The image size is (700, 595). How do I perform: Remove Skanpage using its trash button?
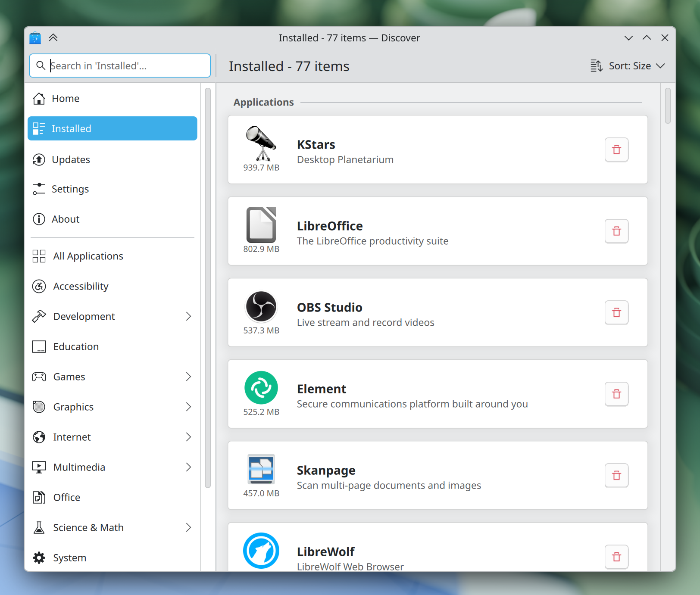[616, 475]
